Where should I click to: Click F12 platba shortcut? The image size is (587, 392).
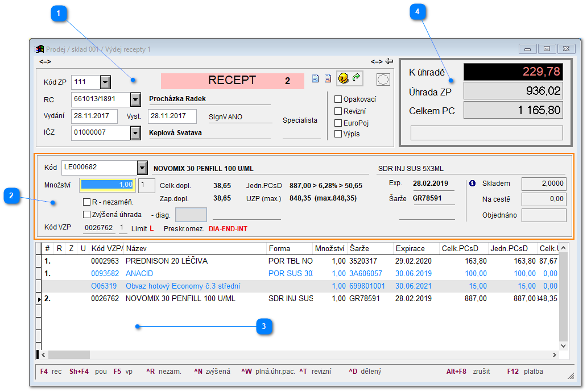click(525, 372)
